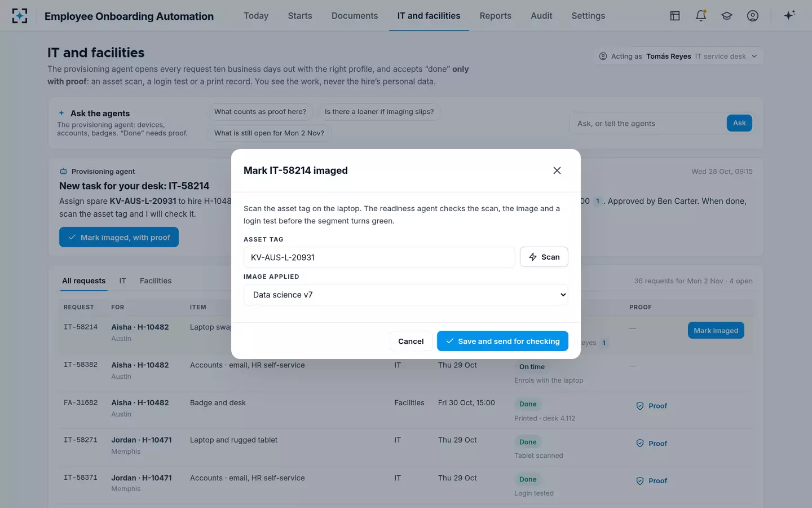Click suggestion Is there a loaner if imaging slips?
Viewport: 812px width, 508px height.
click(379, 112)
